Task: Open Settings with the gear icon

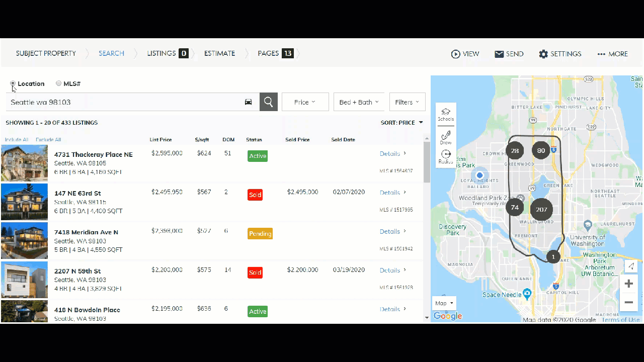Action: (x=543, y=54)
